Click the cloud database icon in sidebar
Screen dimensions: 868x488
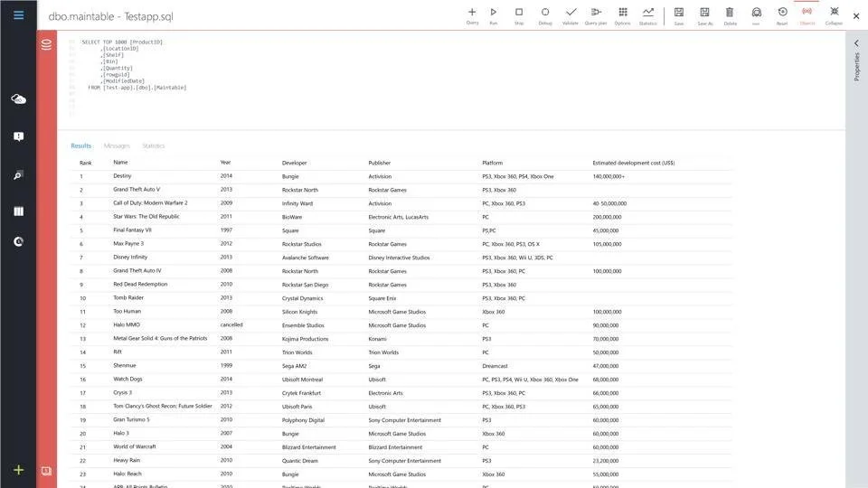coord(18,99)
